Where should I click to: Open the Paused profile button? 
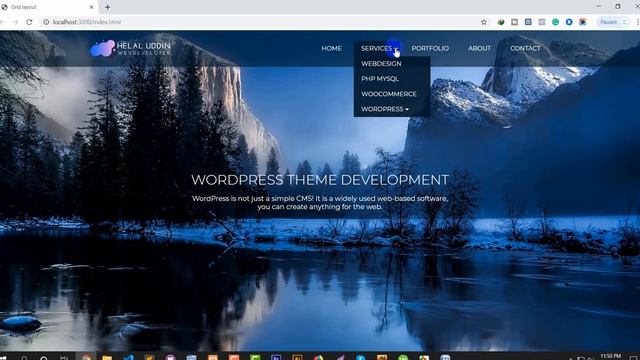coord(613,22)
